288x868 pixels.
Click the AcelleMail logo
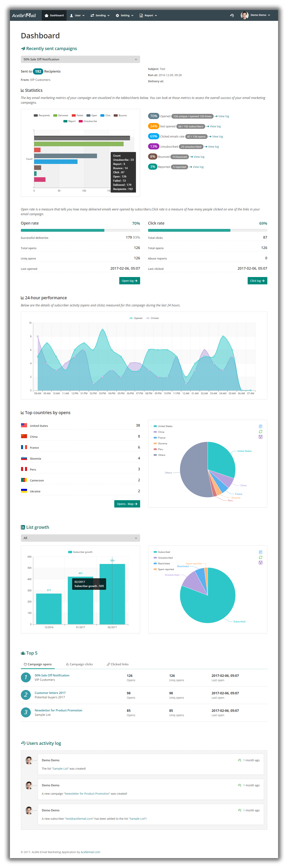coord(24,15)
